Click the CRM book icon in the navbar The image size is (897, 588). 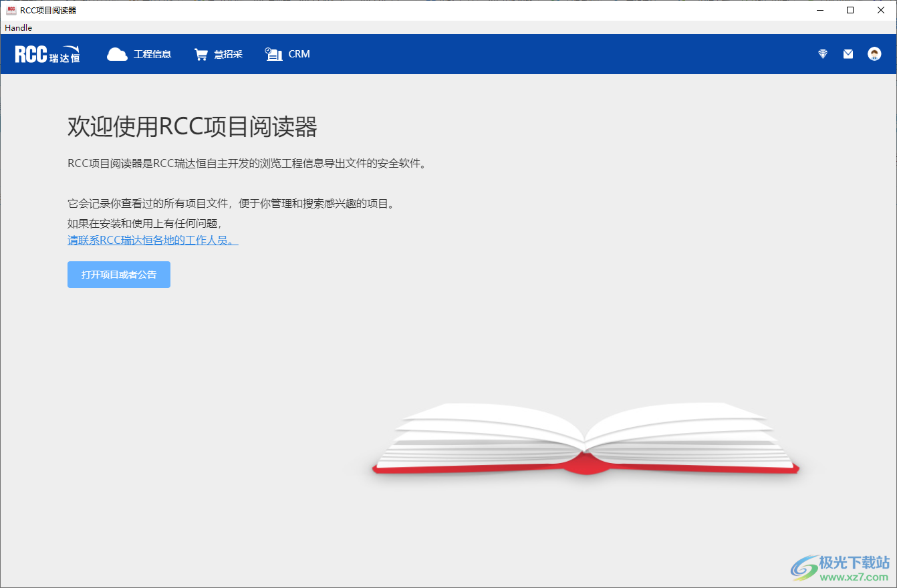point(274,53)
